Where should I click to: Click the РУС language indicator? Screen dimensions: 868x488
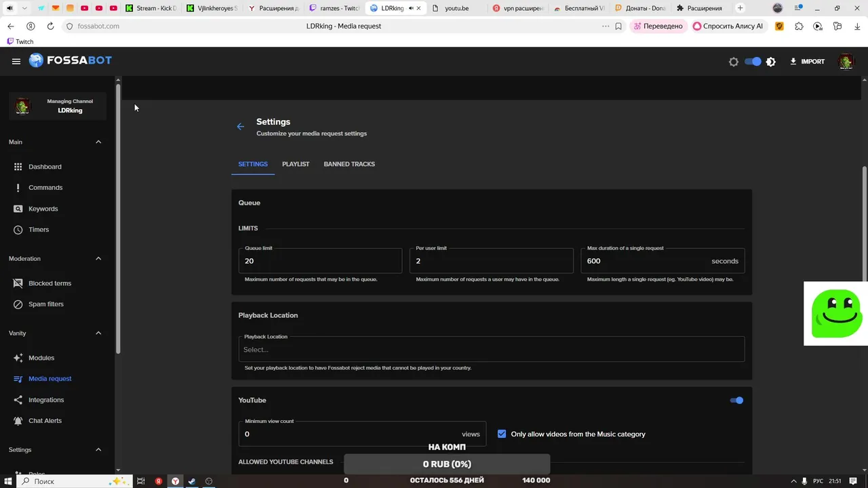[818, 481]
